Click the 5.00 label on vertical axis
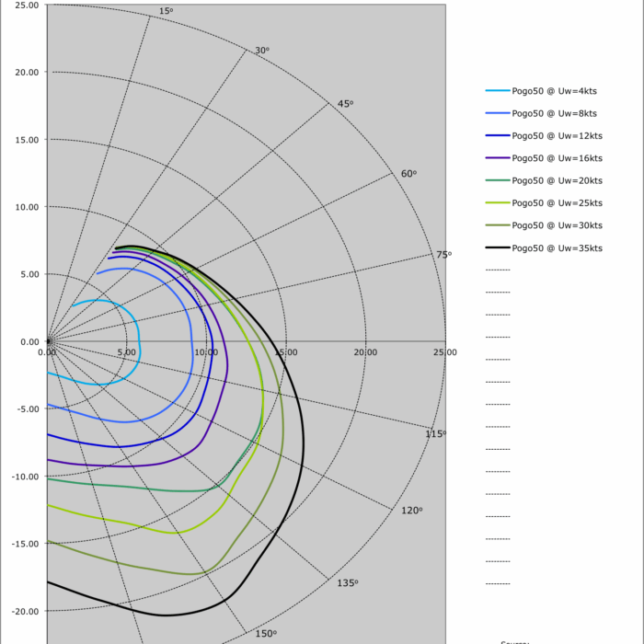The width and height of the screenshot is (644, 644). pos(29,274)
